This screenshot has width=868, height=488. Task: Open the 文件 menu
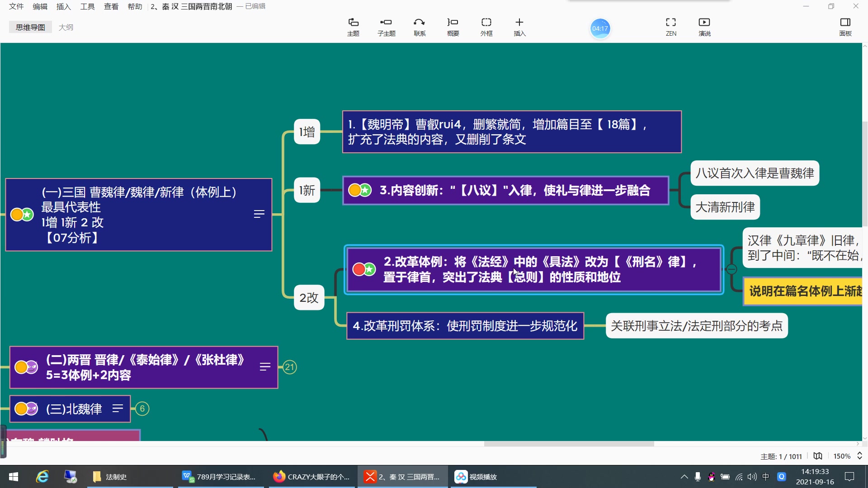click(x=16, y=6)
